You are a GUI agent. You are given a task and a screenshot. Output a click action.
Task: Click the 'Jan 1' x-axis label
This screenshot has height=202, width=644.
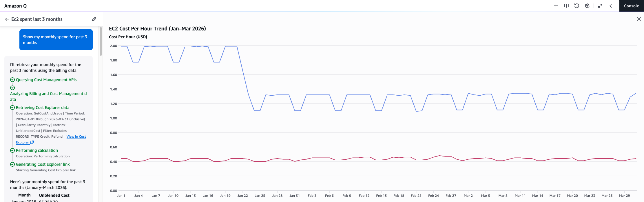click(x=121, y=196)
